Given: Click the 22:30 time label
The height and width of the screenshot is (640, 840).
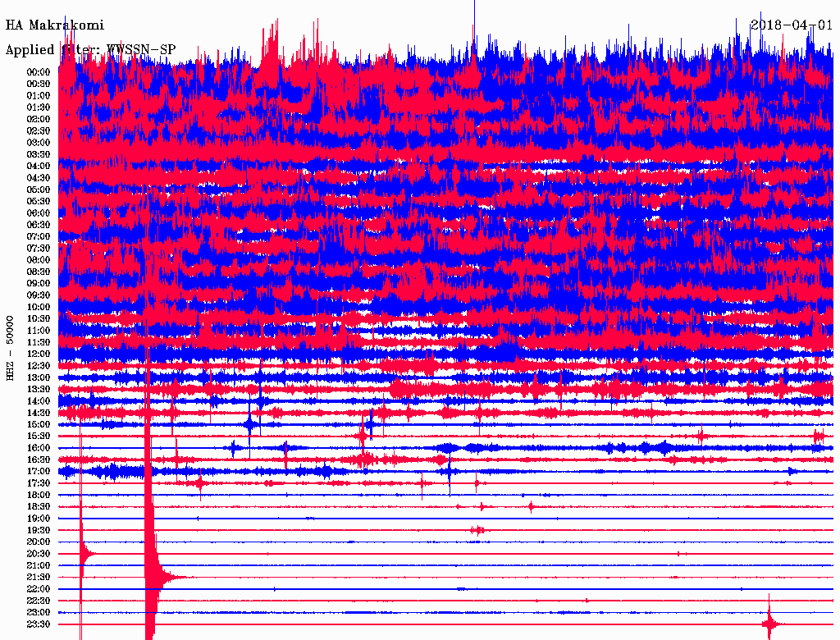Looking at the screenshot, I should coord(39,601).
